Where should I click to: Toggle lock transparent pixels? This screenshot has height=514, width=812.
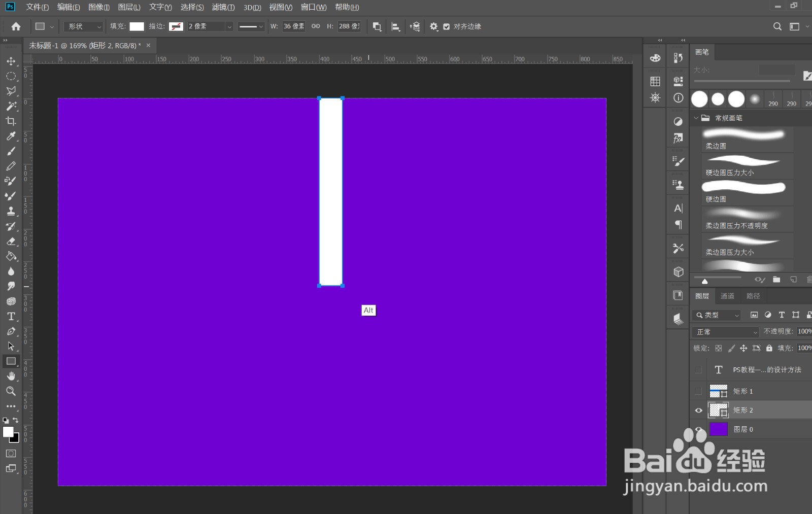[x=718, y=348]
